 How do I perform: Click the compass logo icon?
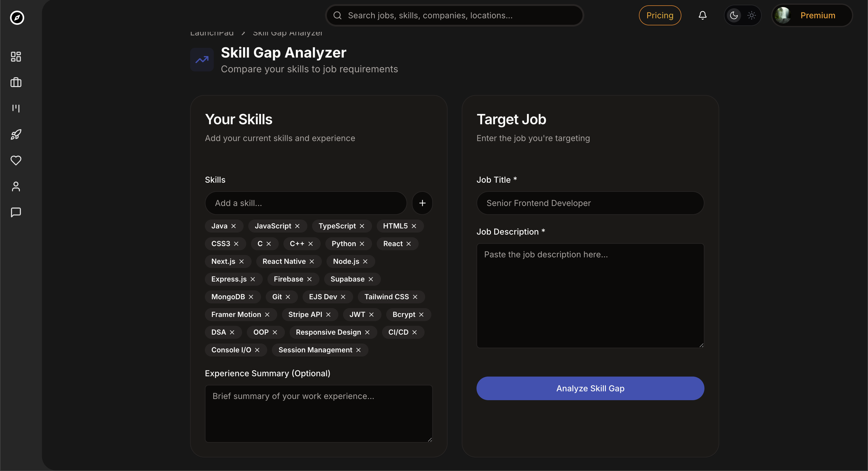click(17, 17)
